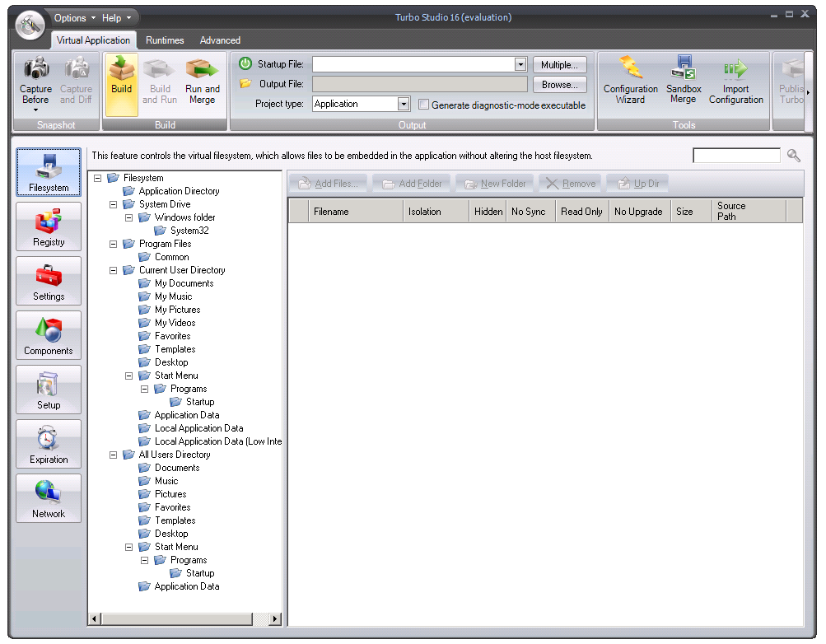Open the Project type dropdown
Image resolution: width=826 pixels, height=644 pixels.
pos(404,104)
